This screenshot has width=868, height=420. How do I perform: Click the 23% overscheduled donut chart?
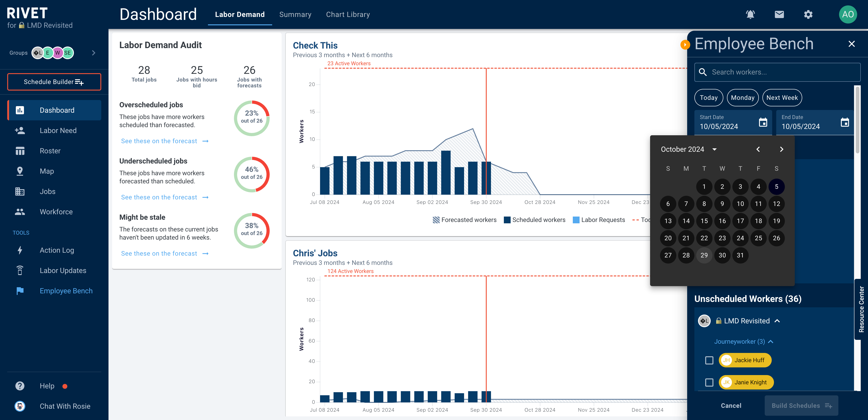click(252, 118)
